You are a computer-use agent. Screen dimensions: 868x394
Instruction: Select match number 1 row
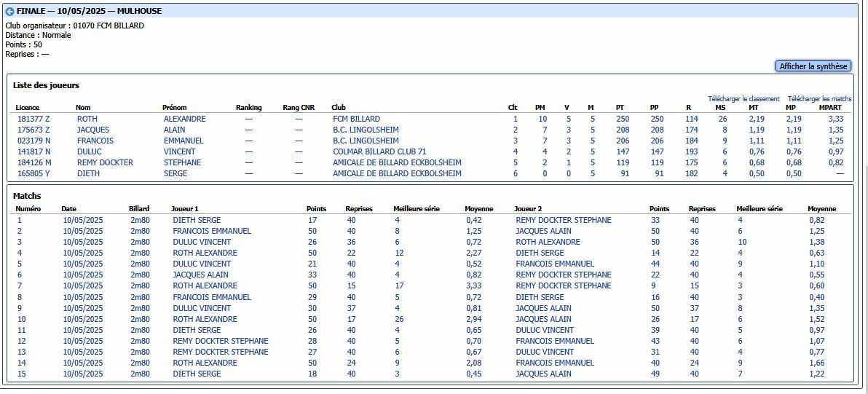[20, 220]
